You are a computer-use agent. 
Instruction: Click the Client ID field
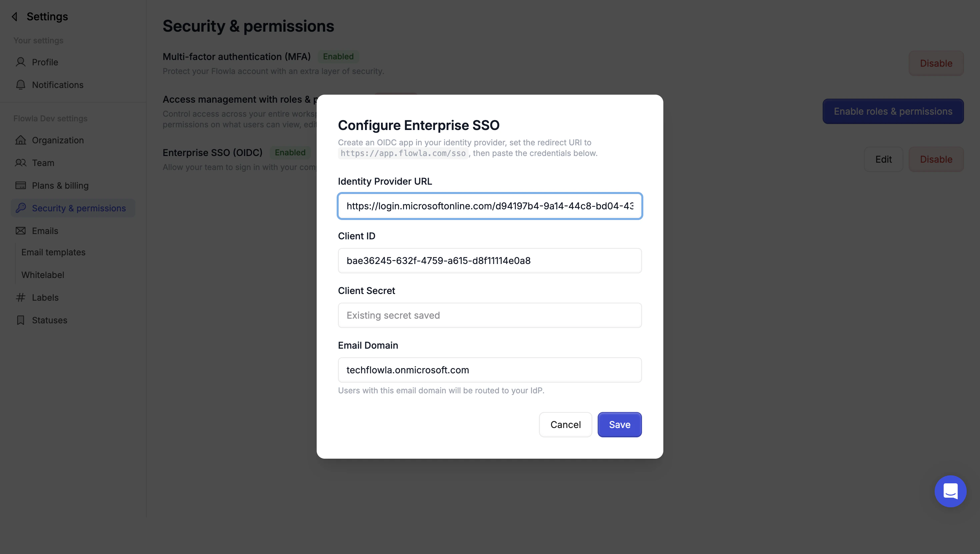[490, 261]
